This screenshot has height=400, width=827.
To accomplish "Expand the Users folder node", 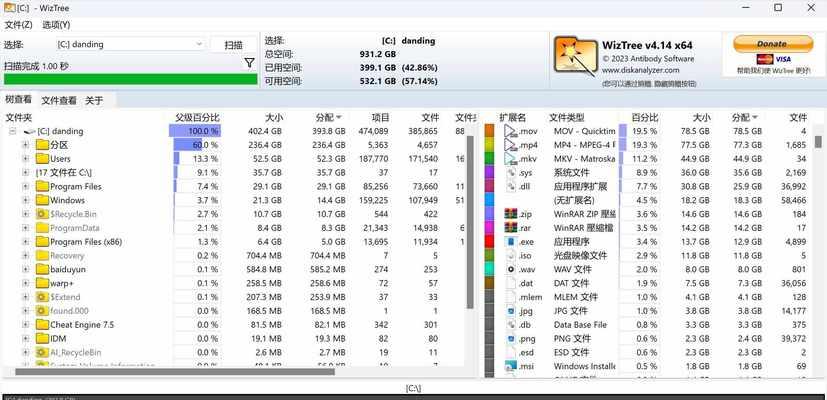I will click(25, 158).
